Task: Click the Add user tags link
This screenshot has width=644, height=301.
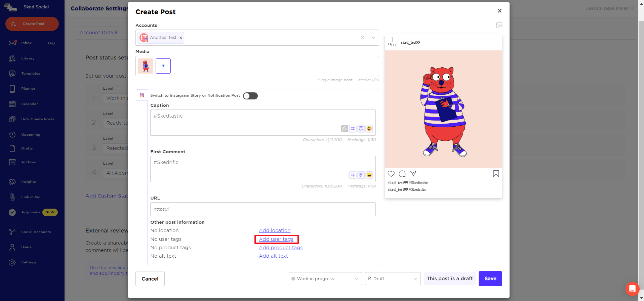Action: click(x=276, y=239)
